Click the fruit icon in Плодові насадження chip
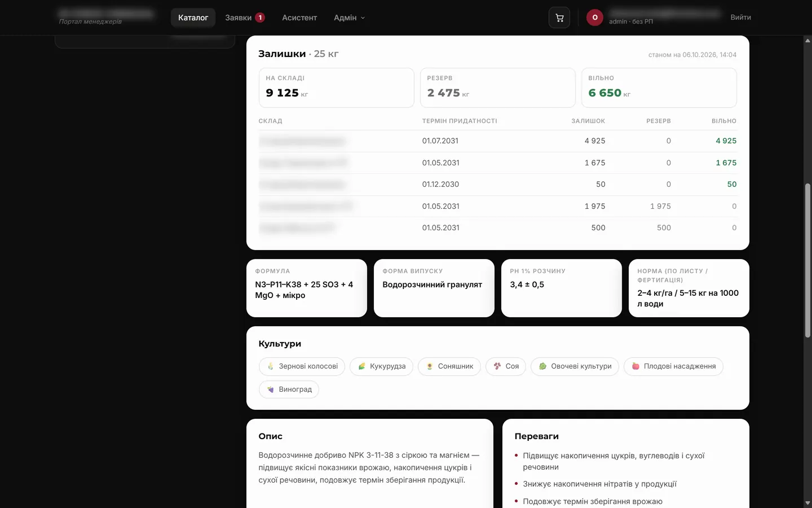The image size is (812, 508). pos(636,366)
